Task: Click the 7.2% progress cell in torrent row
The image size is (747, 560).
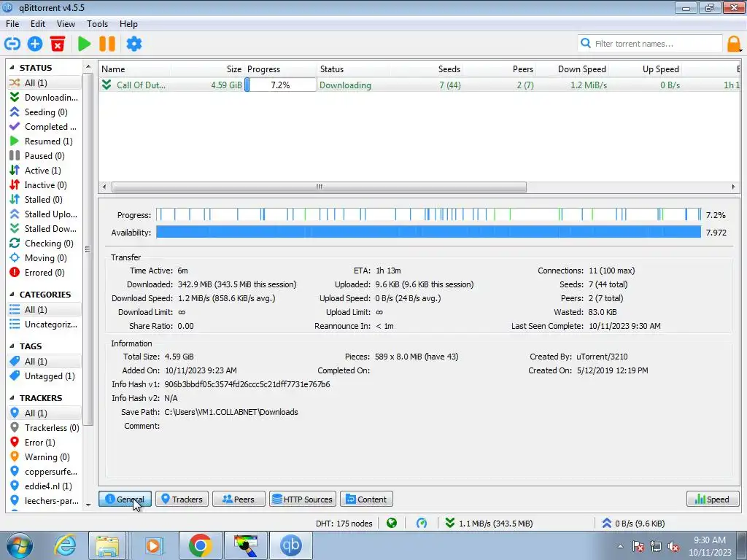Action: [280, 85]
